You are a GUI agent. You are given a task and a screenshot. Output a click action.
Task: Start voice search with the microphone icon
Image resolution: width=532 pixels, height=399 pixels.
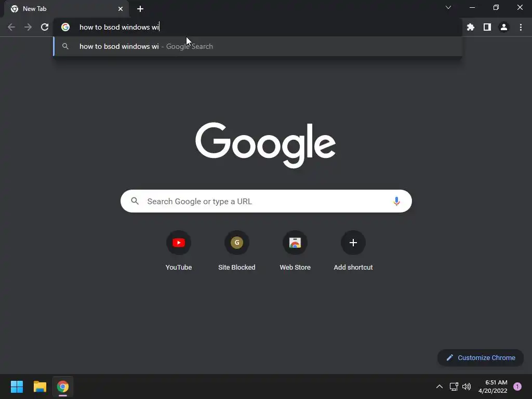[x=396, y=201]
